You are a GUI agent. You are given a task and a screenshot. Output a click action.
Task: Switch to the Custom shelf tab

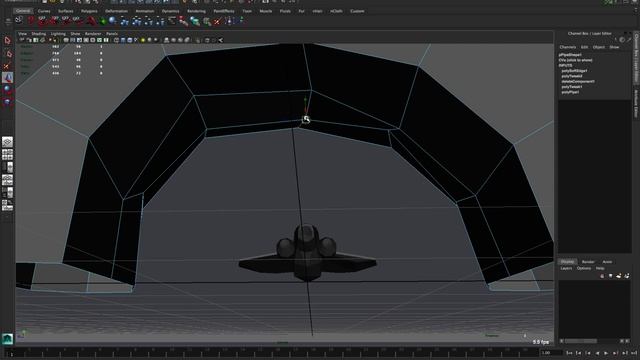tap(357, 11)
